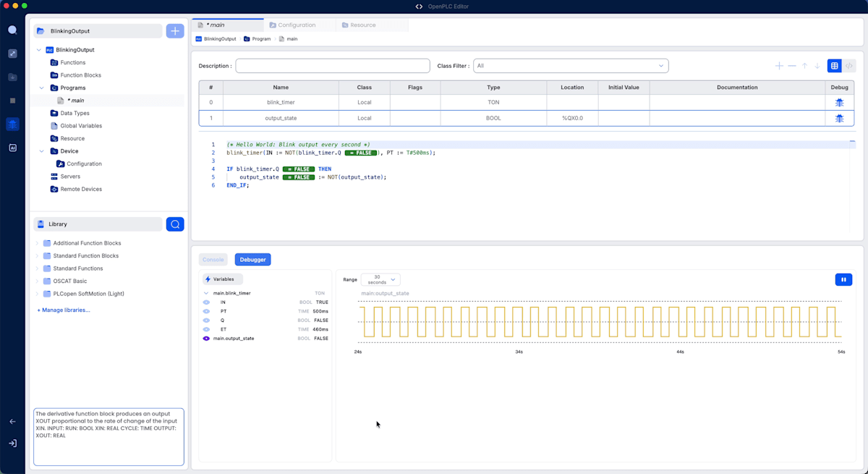This screenshot has width=868, height=474.
Task: Expand Additional Function Blocks library
Action: [37, 243]
